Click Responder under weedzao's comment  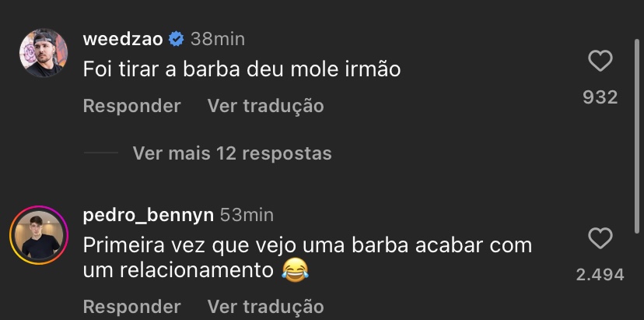click(x=131, y=105)
